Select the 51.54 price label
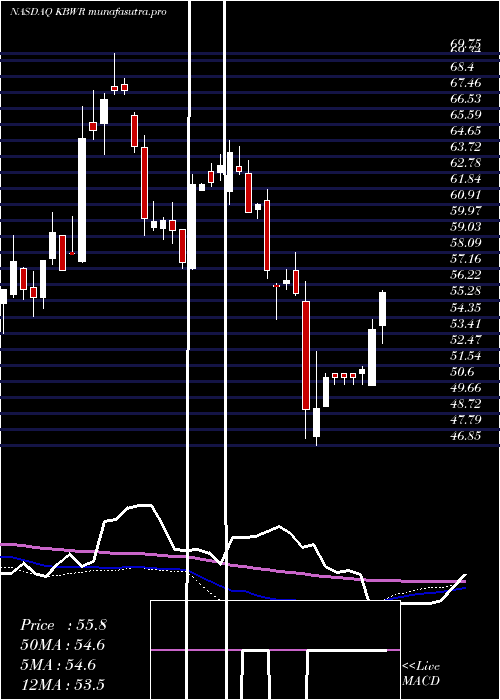Image resolution: width=500 pixels, height=700 pixels. 466,356
